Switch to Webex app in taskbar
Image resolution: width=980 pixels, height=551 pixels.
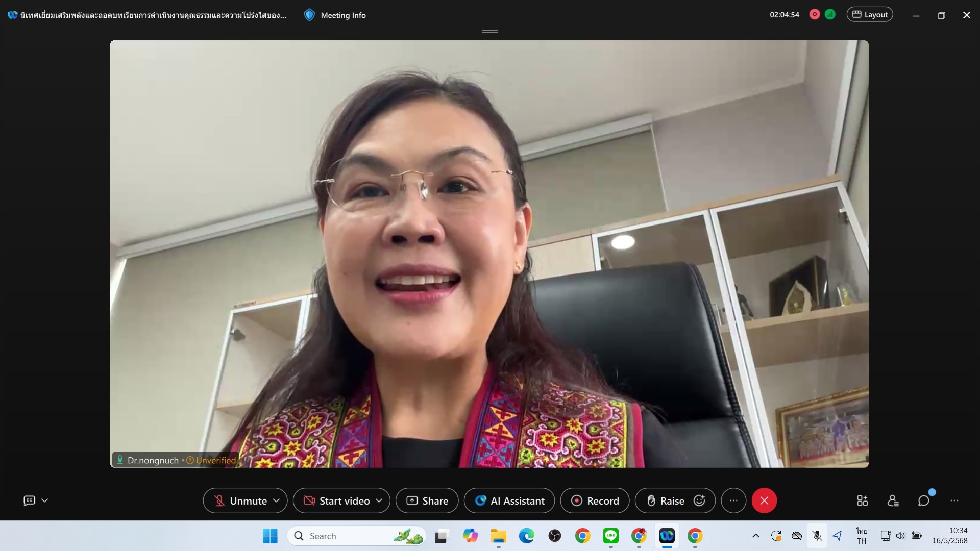point(667,536)
